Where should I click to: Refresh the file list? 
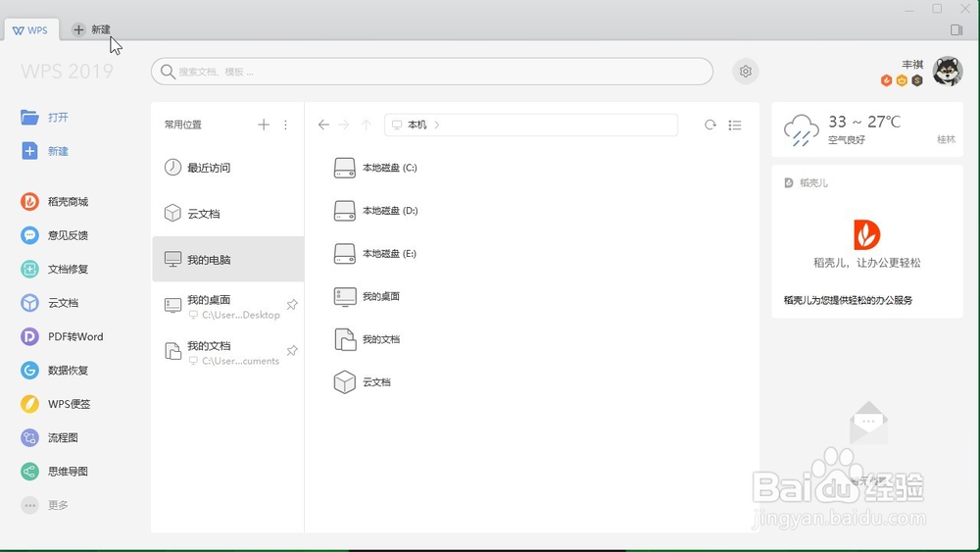click(710, 125)
